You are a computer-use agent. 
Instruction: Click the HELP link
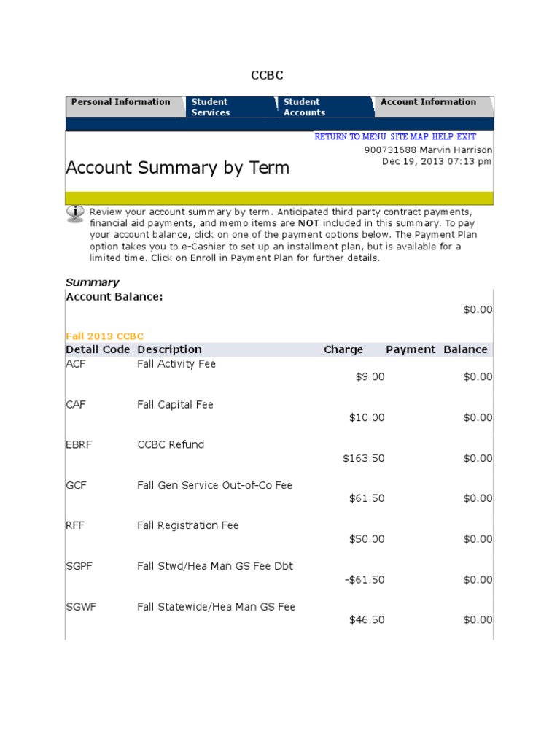click(443, 136)
